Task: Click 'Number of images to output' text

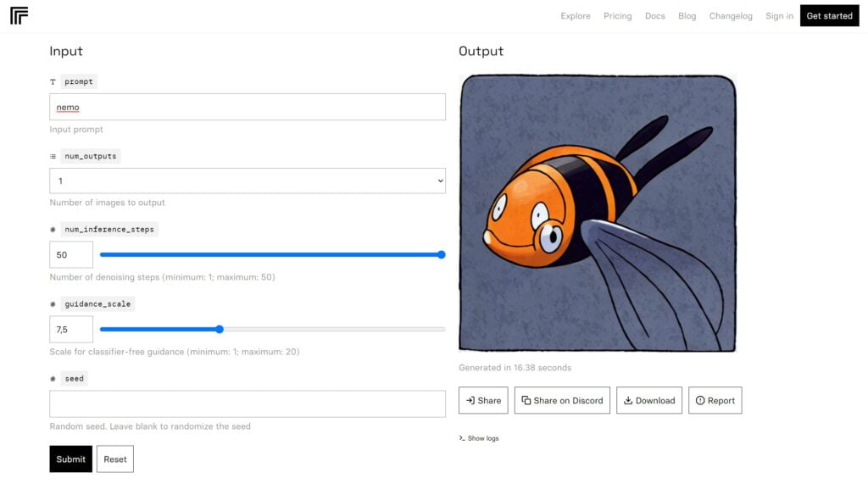Action: tap(108, 203)
